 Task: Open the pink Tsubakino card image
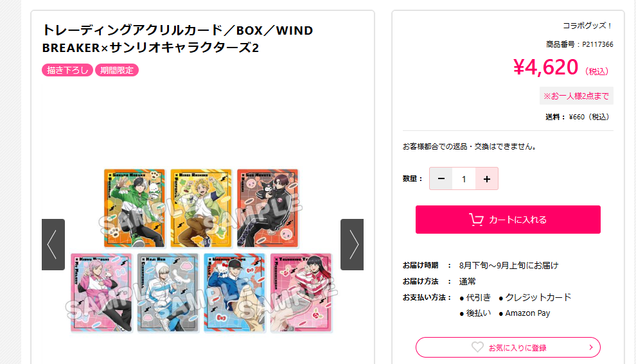point(301,293)
